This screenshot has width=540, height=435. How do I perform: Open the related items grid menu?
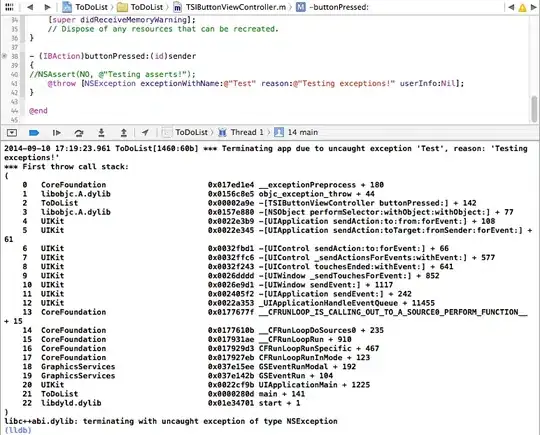(9, 7)
